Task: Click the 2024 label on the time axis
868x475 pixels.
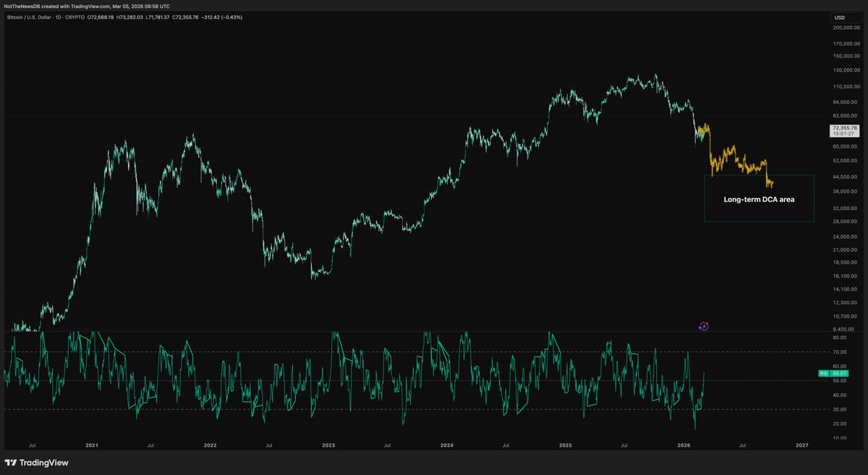Action: pos(446,446)
